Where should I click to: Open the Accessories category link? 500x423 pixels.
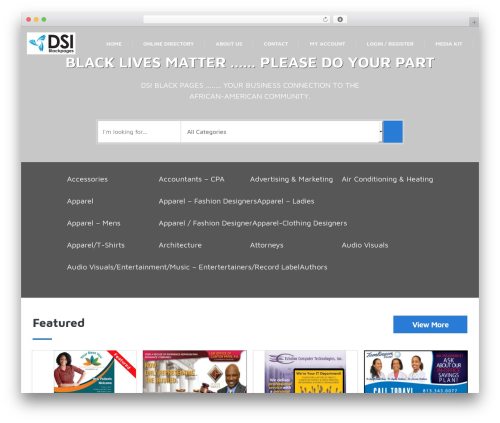tap(87, 179)
